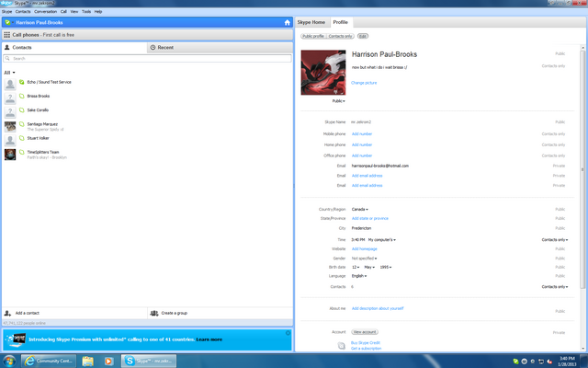
Task: Open the birth year 1995 dropdown
Action: 386,268
